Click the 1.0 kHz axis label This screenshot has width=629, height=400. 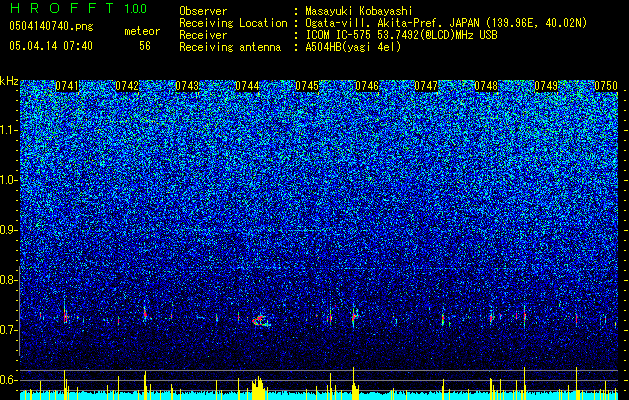tap(8, 180)
